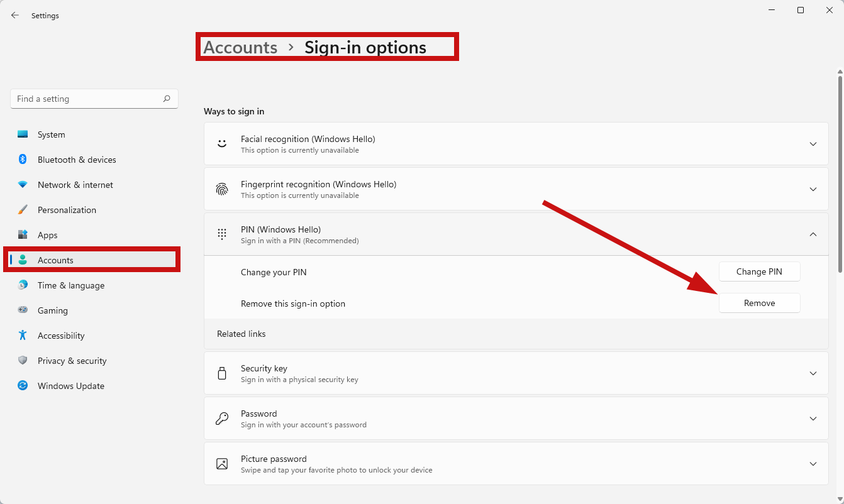Click the PIN keypad dots icon
The image size is (844, 504).
222,234
